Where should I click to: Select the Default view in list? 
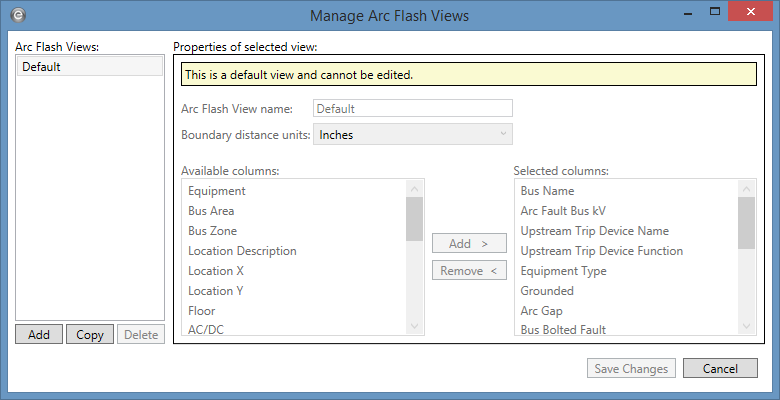click(90, 67)
